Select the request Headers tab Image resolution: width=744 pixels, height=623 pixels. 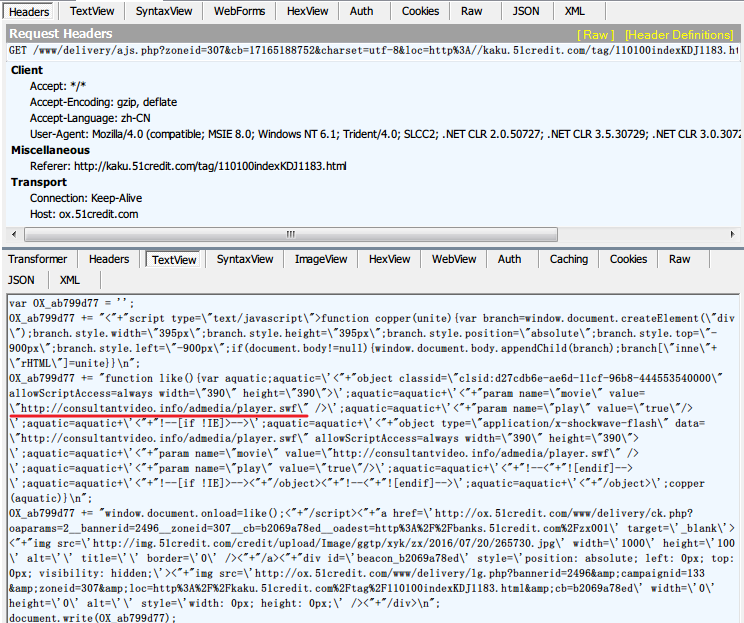click(x=29, y=11)
